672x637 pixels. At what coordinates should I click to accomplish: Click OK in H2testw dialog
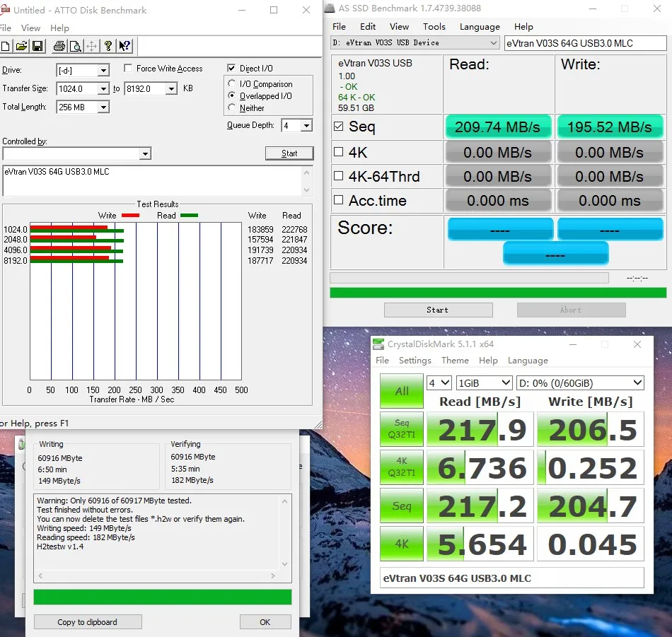265,622
